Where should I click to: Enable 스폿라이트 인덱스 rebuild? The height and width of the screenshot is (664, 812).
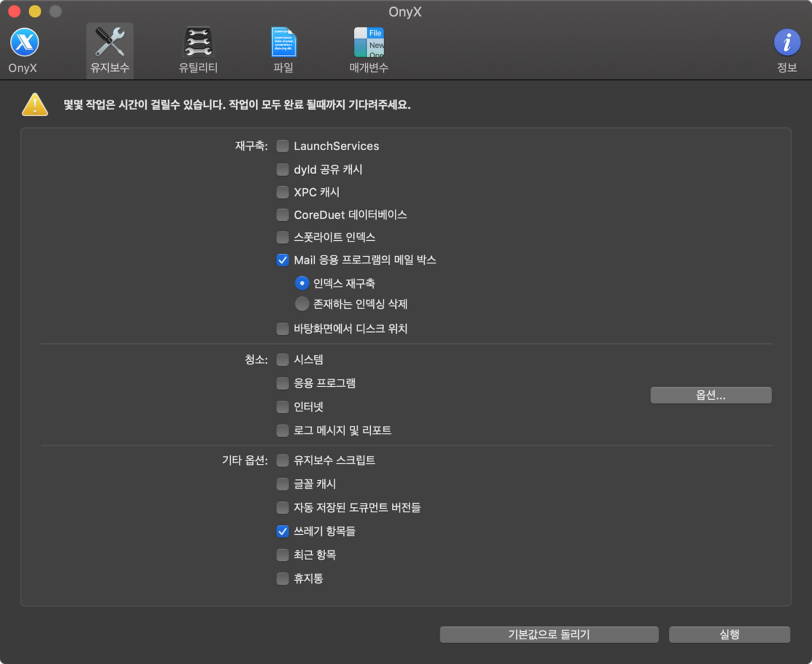(282, 237)
